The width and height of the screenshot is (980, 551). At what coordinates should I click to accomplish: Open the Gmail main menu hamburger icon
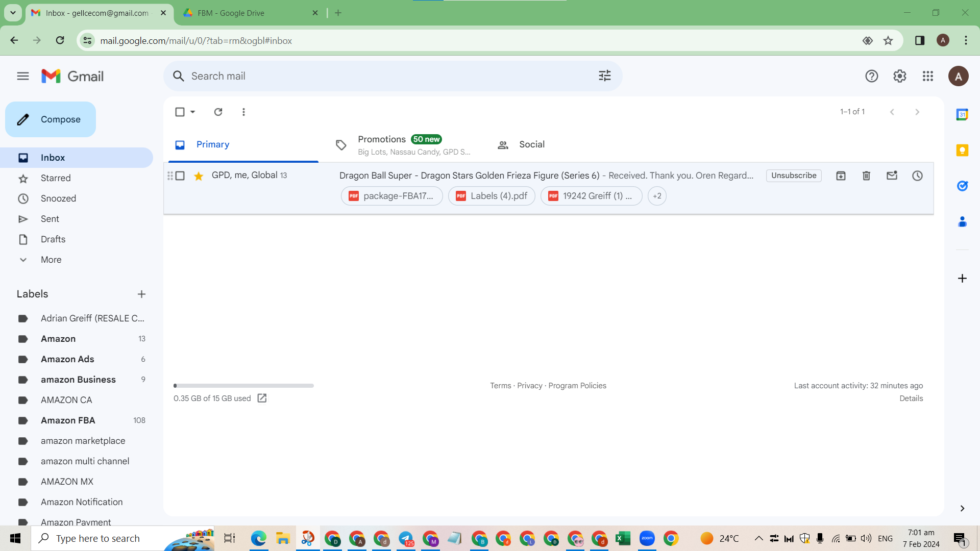[23, 76]
